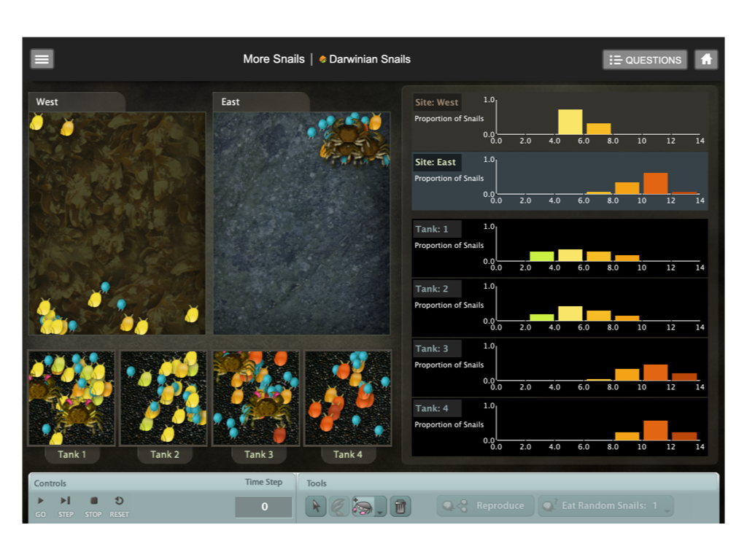Choose the add crab tool
The width and height of the screenshot is (747, 560).
tap(362, 507)
